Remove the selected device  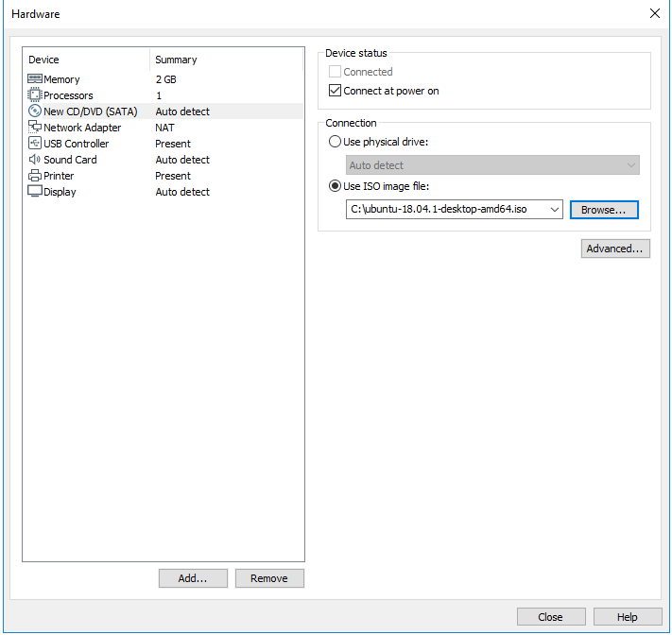pos(269,578)
